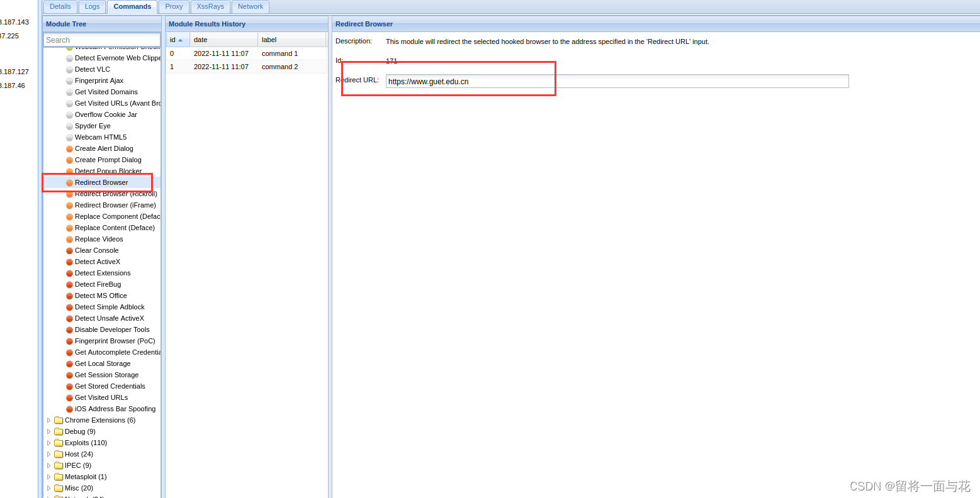
Task: Open the Clear Console module
Action: [96, 250]
